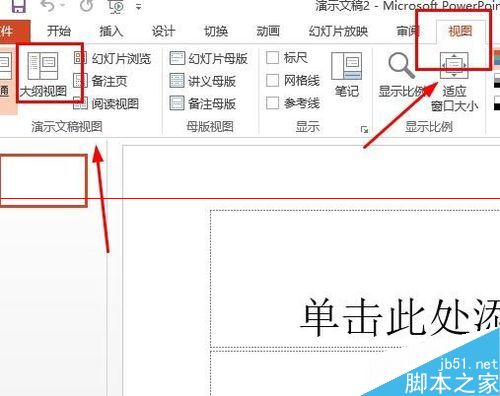Toggle the 笔记 notes pane button

point(347,75)
